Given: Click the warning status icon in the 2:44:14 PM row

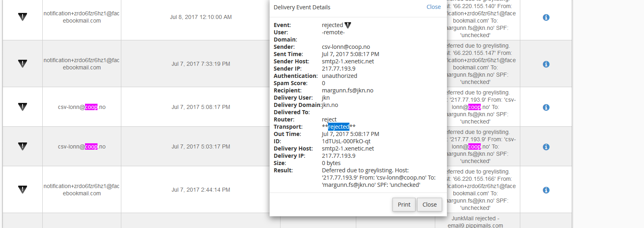Looking at the screenshot, I should [x=23, y=190].
